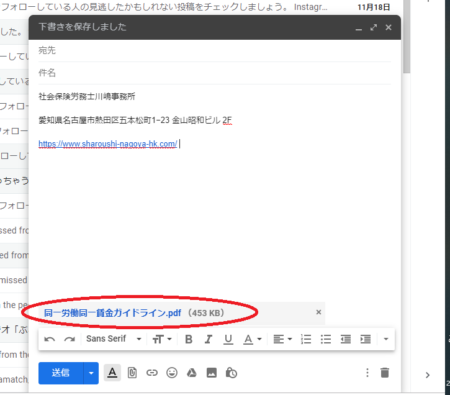Toggle confidential mode lock-clock icon

pyautogui.click(x=231, y=373)
